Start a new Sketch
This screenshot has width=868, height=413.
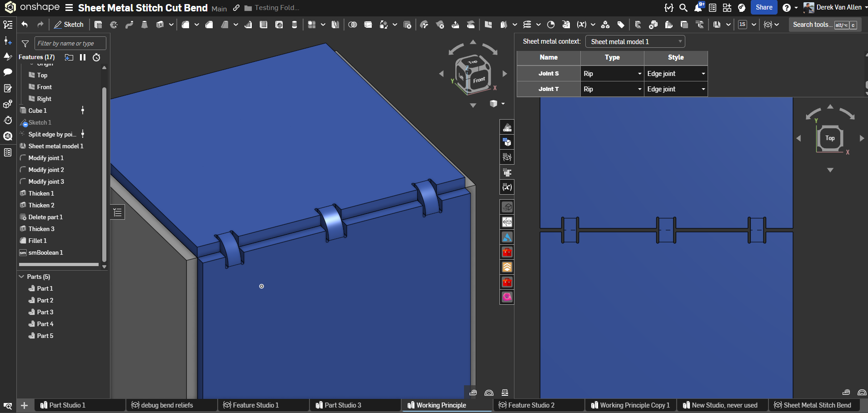(69, 25)
